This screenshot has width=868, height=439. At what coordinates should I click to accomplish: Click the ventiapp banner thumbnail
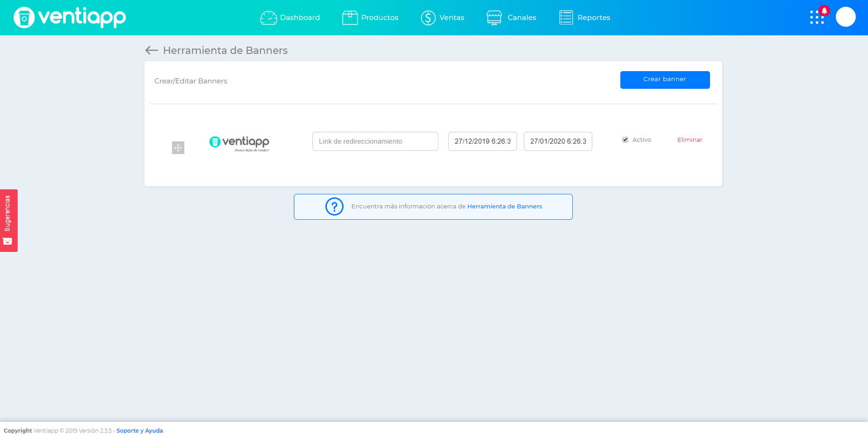pos(239,144)
